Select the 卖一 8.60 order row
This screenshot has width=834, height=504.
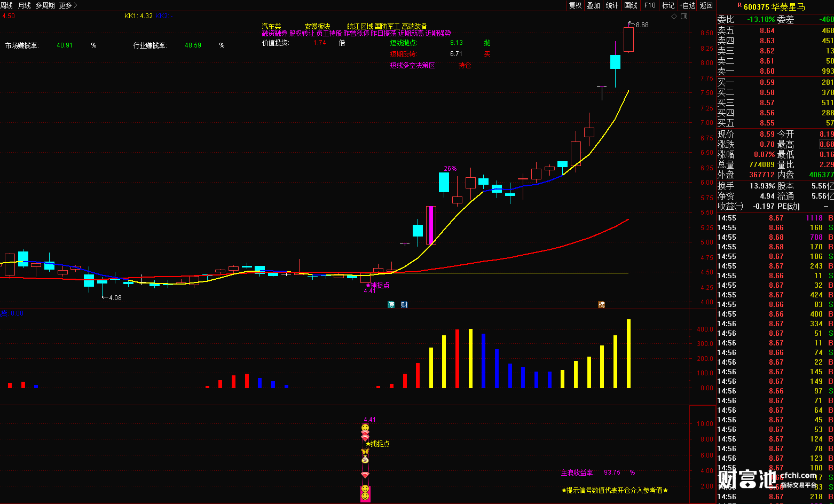[x=775, y=72]
